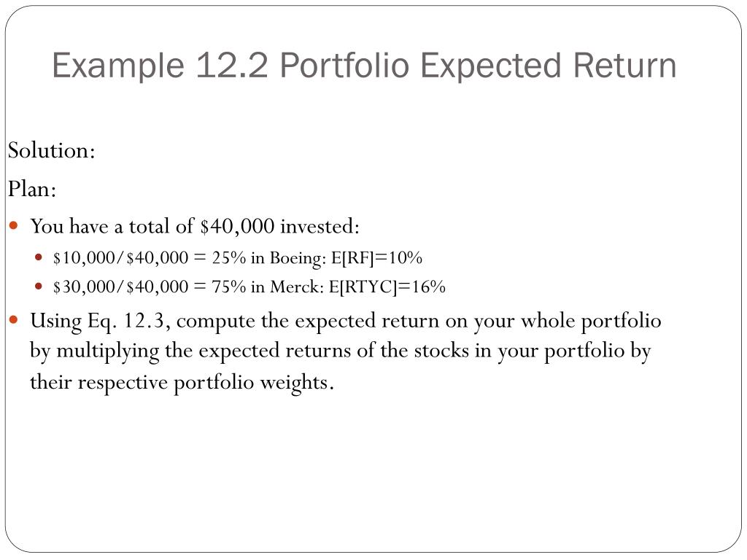Click the phrase "whole portfolio" in the last bullet

(x=591, y=322)
